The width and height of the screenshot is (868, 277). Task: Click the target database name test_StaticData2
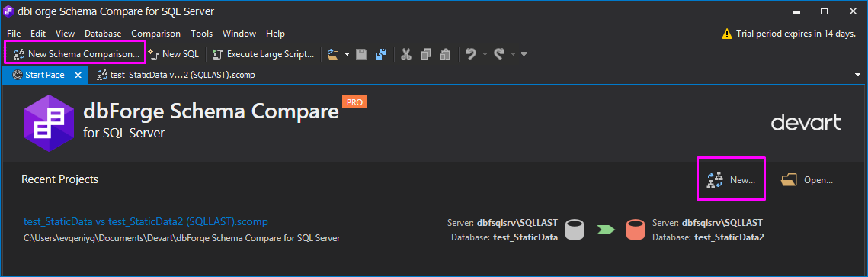pos(729,237)
